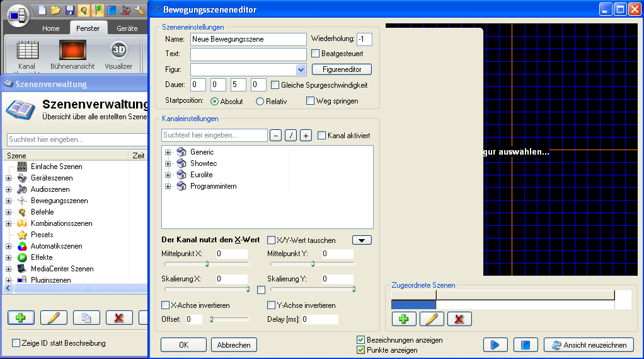Uncheck Punkte anzeigen
This screenshot has width=644, height=359.
[361, 350]
